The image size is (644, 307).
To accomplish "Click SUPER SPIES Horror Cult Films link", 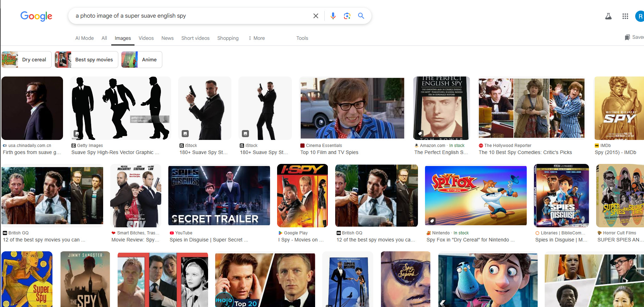I will 620,240.
